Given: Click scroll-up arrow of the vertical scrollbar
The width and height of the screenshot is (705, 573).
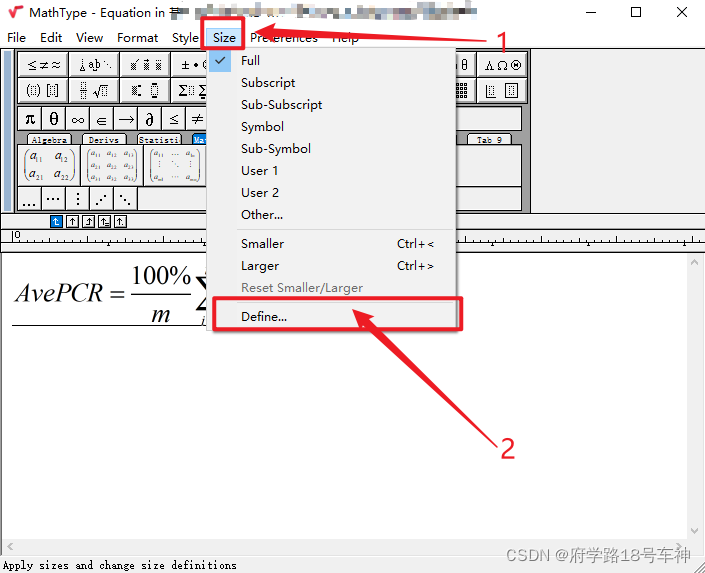Looking at the screenshot, I should [x=694, y=262].
